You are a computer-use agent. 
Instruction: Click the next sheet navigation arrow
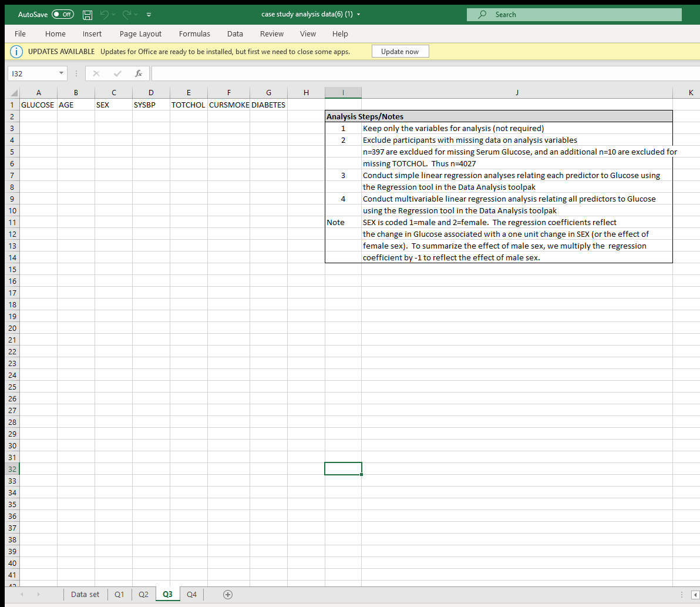[38, 595]
